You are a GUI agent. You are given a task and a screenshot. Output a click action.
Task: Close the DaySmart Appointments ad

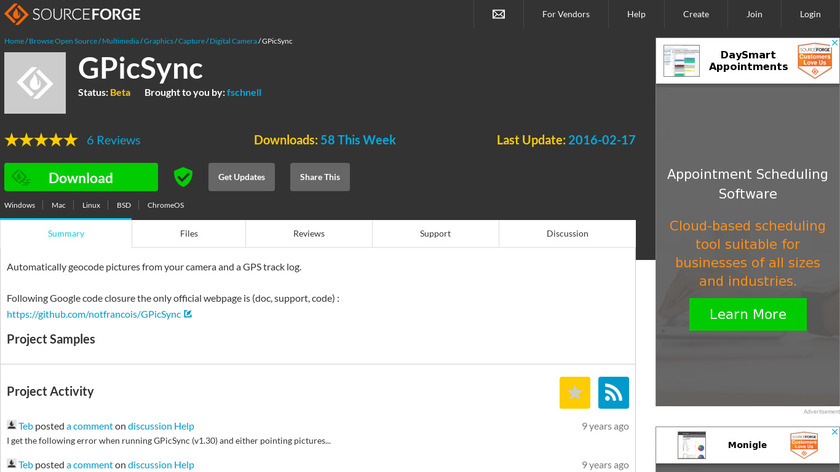point(835,42)
